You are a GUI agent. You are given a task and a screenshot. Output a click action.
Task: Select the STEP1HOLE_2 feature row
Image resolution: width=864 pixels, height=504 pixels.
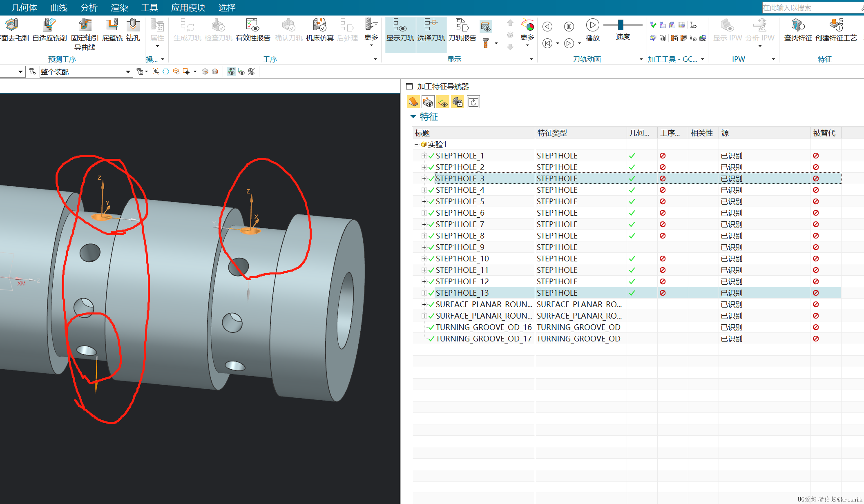627,167
